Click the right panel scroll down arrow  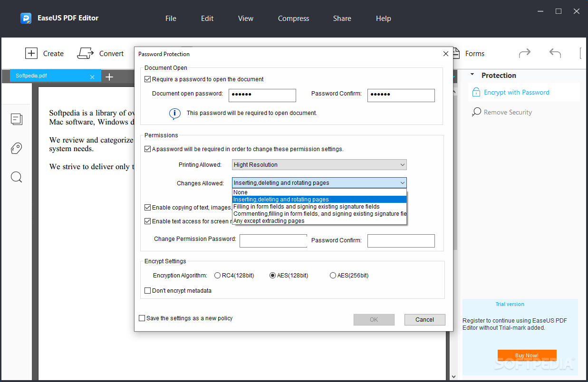[453, 377]
